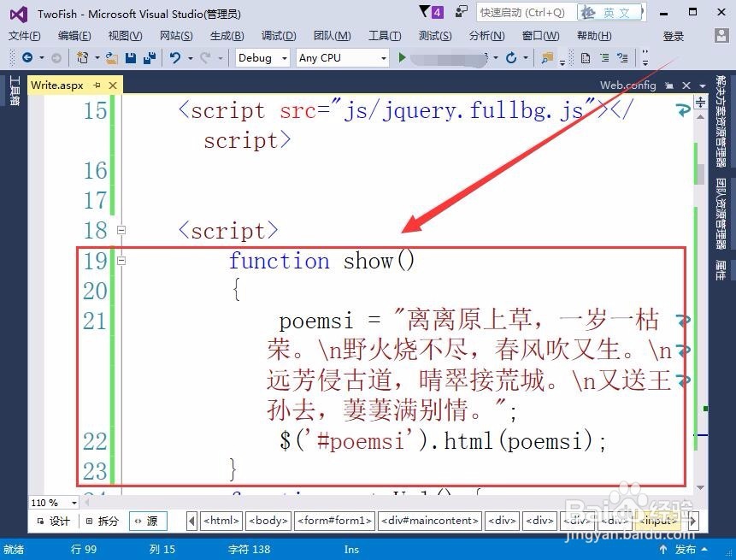Click the Save All icon
The width and height of the screenshot is (736, 560).
pos(150,58)
